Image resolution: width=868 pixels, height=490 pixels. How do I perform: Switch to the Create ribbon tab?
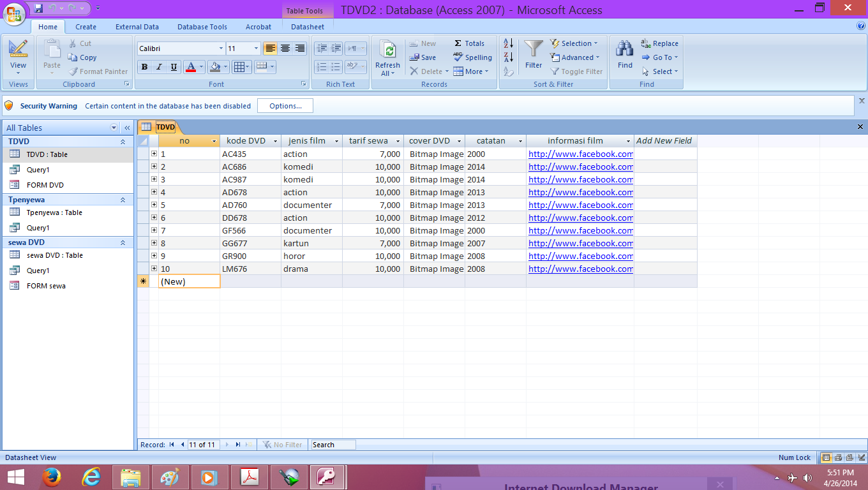(x=86, y=27)
